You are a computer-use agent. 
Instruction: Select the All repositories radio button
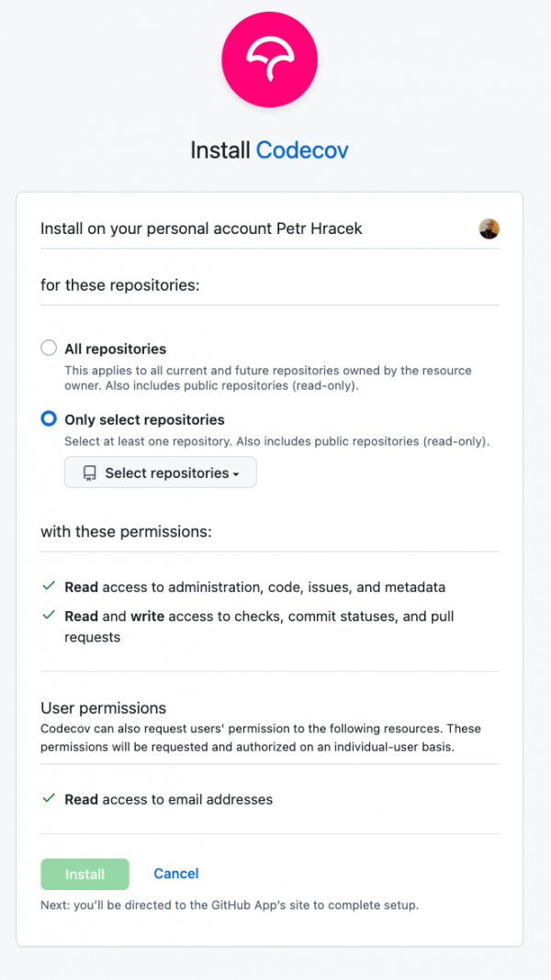tap(48, 348)
